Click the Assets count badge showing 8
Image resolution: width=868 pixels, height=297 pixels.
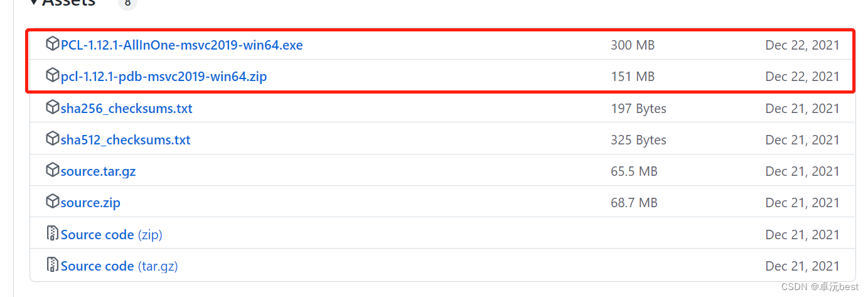coord(127,3)
